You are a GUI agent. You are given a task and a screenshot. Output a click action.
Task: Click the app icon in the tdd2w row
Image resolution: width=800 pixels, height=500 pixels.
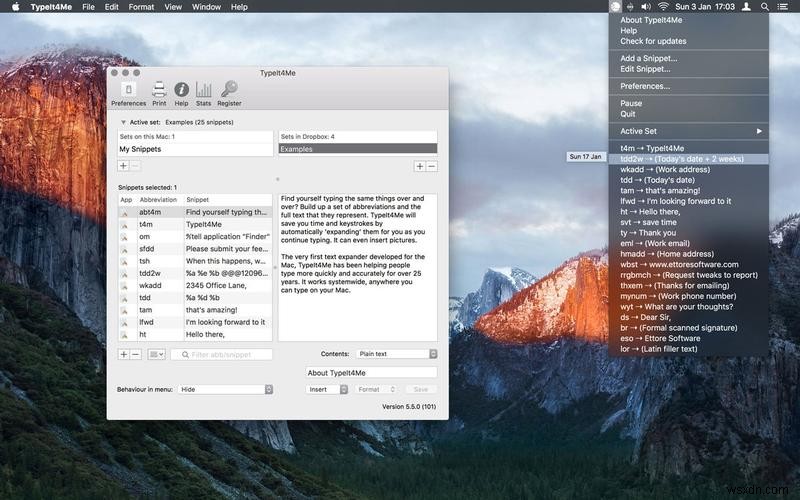(124, 273)
